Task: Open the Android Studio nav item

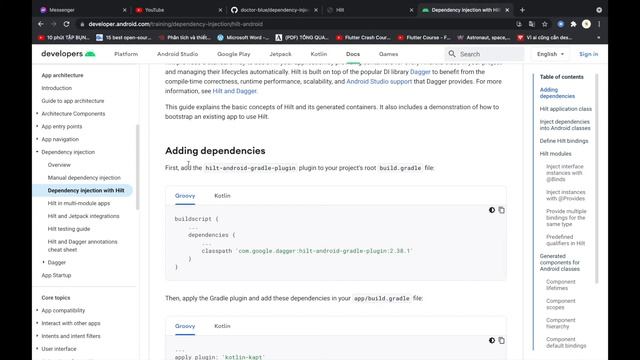Action: [178, 54]
